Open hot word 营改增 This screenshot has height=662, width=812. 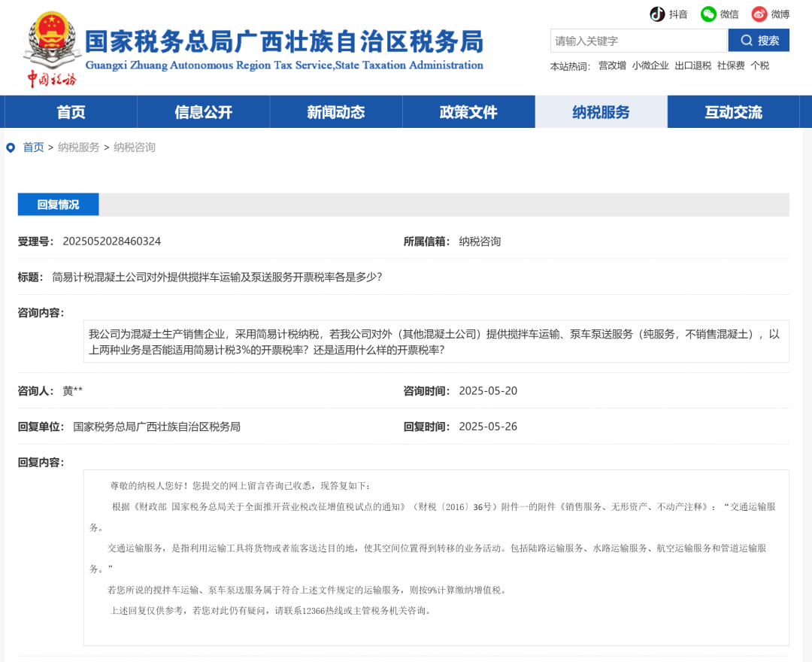click(x=612, y=65)
